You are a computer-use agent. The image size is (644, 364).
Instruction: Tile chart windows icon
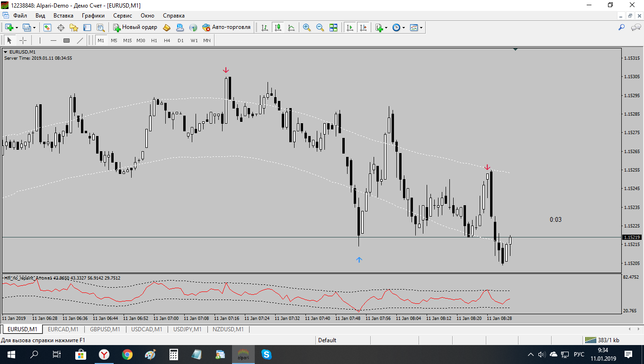click(333, 27)
